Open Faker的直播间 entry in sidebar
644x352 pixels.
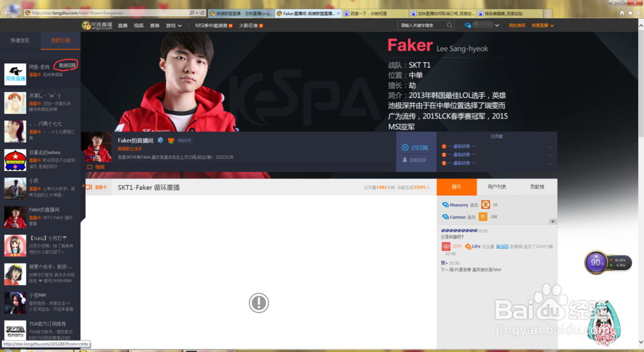[x=40, y=217]
